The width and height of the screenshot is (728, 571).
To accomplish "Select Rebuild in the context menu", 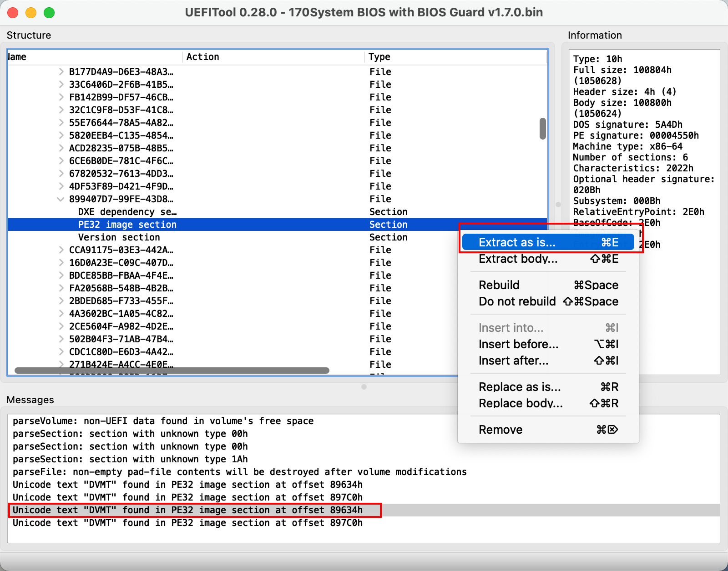I will point(548,285).
